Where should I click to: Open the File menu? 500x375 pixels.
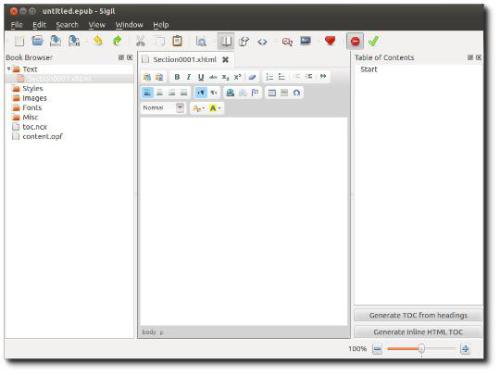click(x=16, y=25)
